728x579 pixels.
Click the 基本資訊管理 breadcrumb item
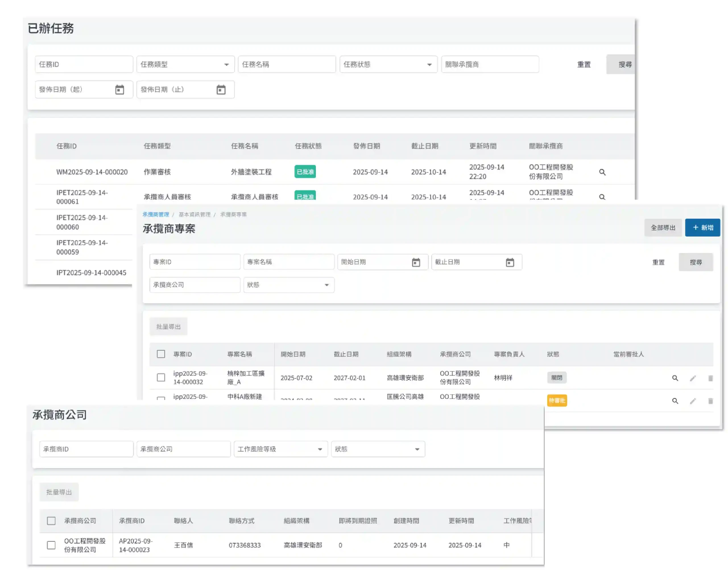tap(195, 214)
